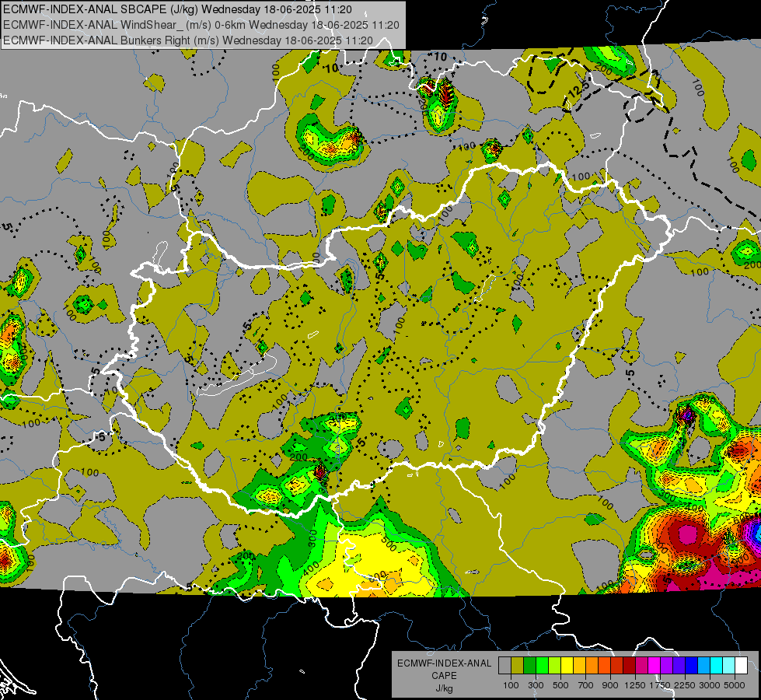The image size is (761, 700).
Task: Click the WindShear 0-6km title line
Action: click(201, 25)
